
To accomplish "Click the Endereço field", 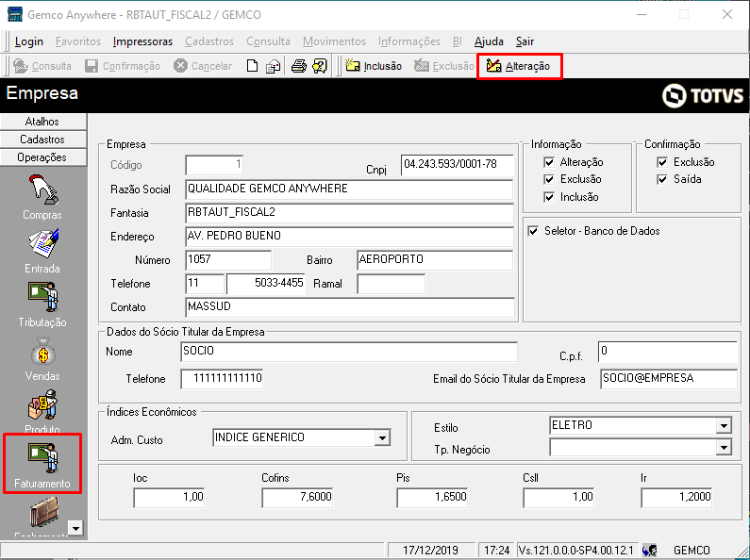I will click(x=349, y=236).
